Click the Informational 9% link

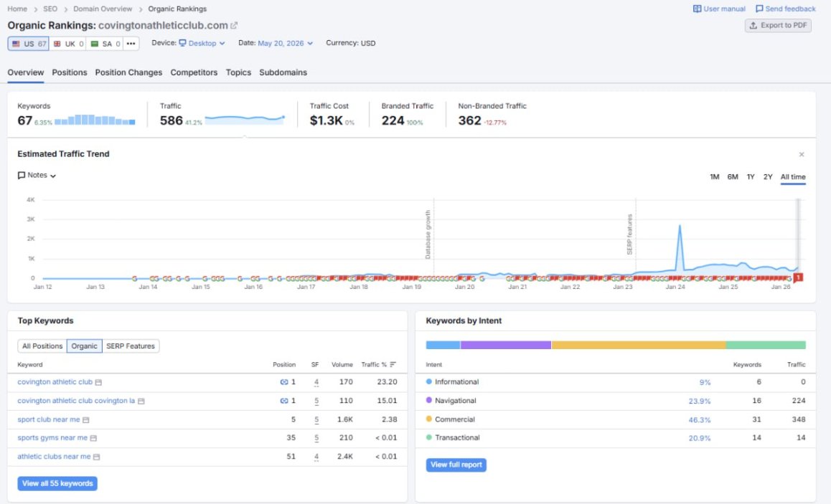click(705, 382)
